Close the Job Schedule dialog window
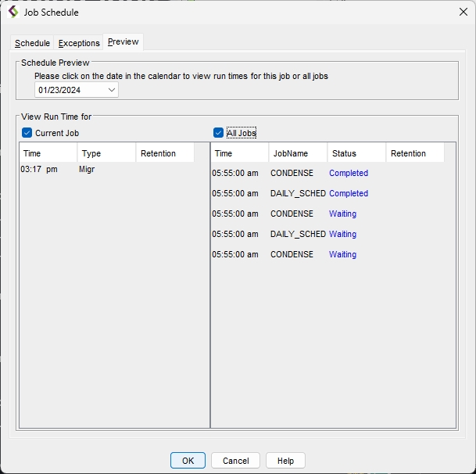Viewport: 476px width, 474px height. click(463, 12)
